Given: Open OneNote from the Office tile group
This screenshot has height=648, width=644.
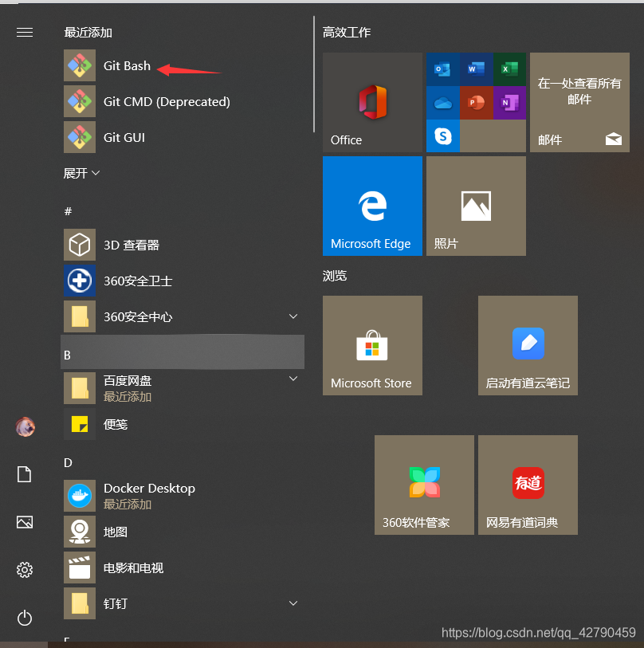Looking at the screenshot, I should tap(509, 103).
